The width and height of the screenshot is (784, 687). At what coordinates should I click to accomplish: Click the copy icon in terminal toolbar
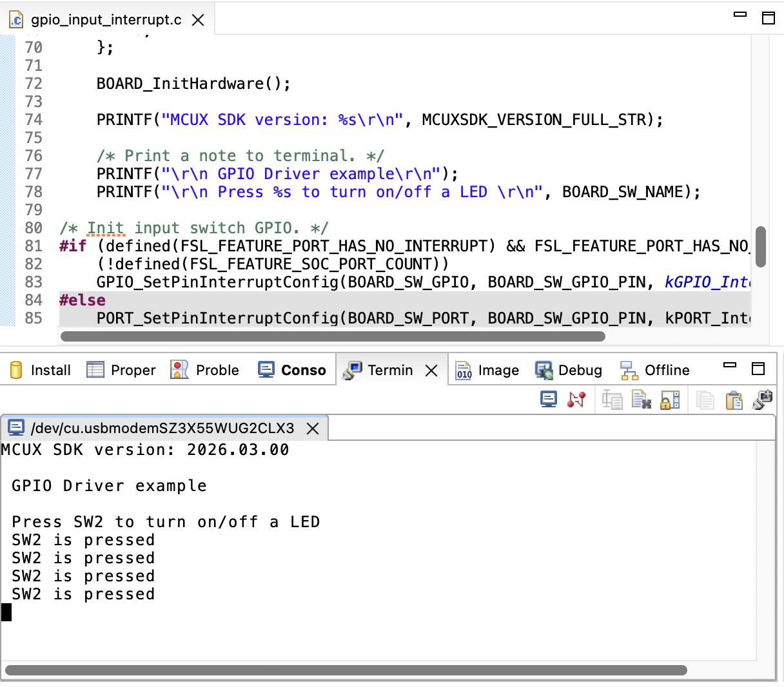point(705,400)
